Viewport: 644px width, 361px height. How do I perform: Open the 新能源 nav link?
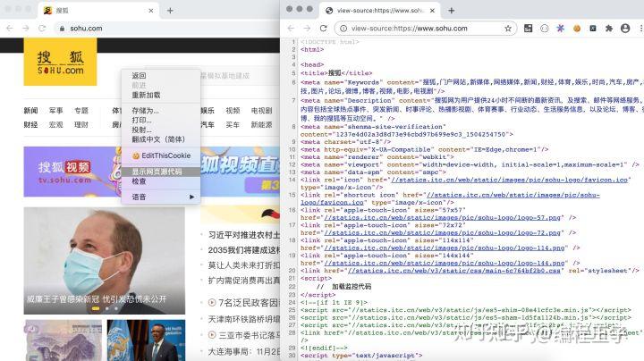pyautogui.click(x=261, y=124)
